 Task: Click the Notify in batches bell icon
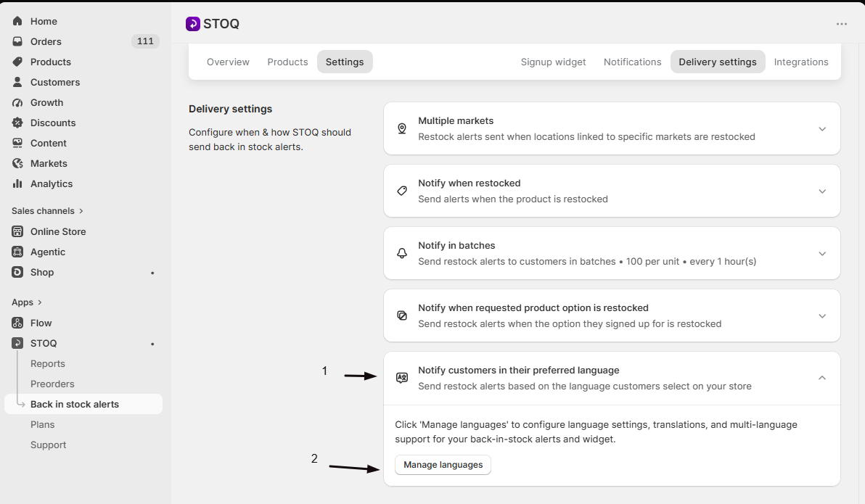(402, 253)
